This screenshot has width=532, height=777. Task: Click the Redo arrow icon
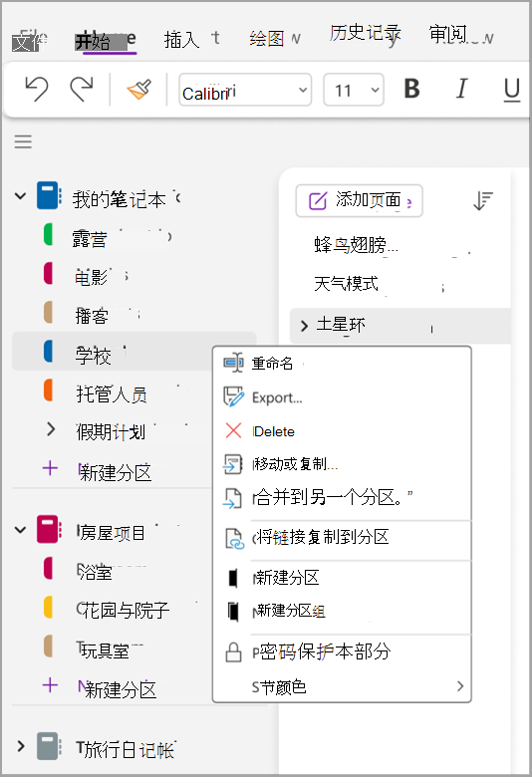82,90
